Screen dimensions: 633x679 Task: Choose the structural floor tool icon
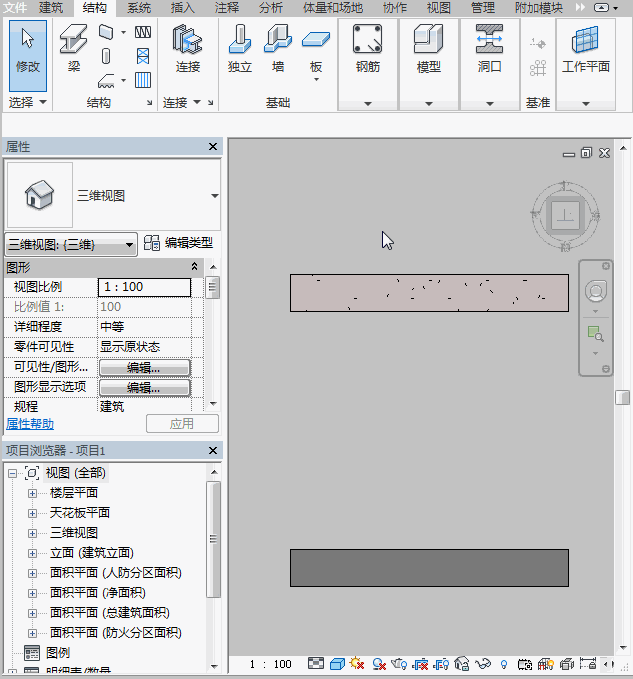click(106, 81)
